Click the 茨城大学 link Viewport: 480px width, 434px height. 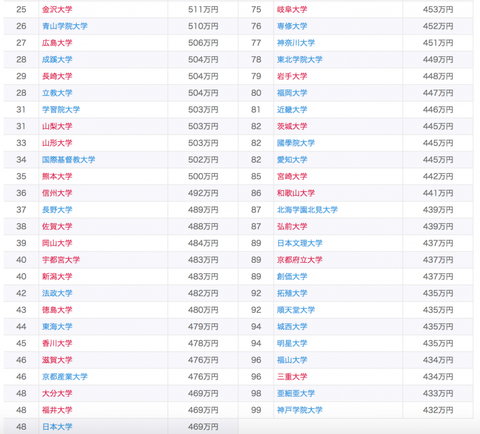click(x=292, y=126)
